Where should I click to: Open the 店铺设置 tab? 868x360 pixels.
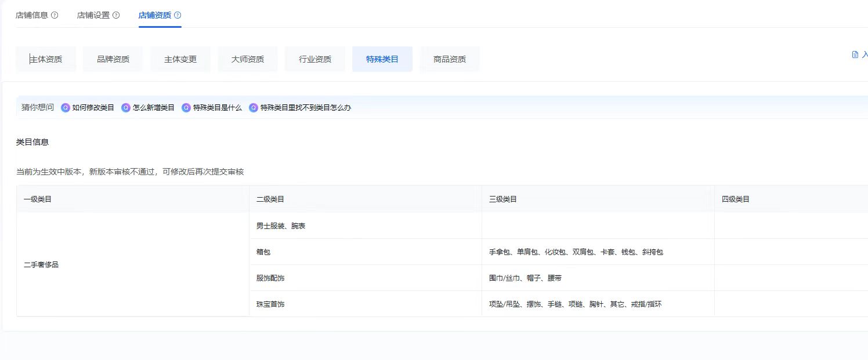[x=93, y=16]
